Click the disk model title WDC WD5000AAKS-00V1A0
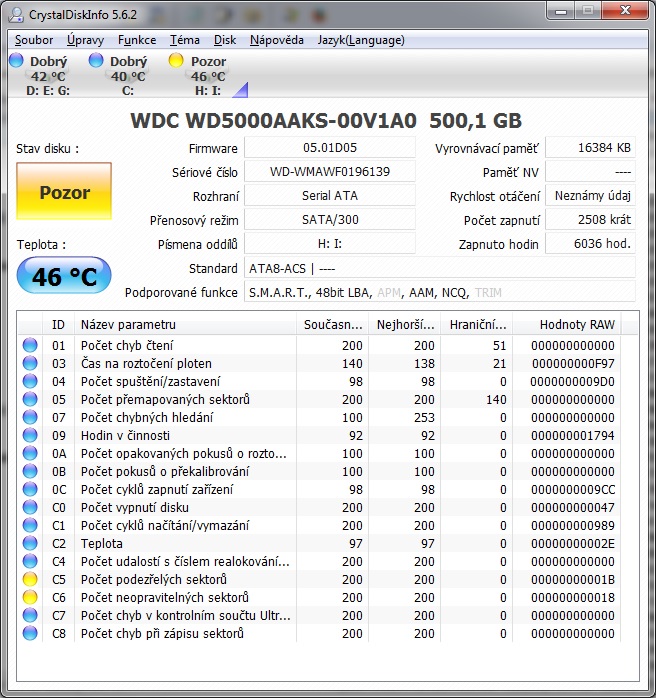 (x=273, y=121)
